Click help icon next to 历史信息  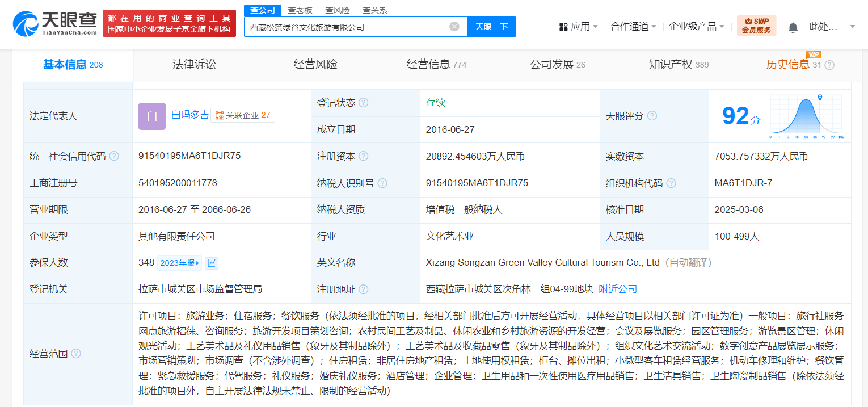click(829, 65)
